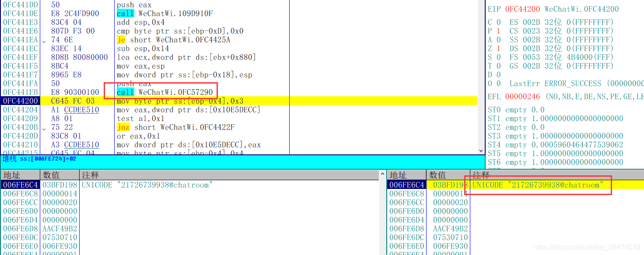Viewport: 644px width, 255px height.
Task: Click the O overflow flag value
Action: 499,84
